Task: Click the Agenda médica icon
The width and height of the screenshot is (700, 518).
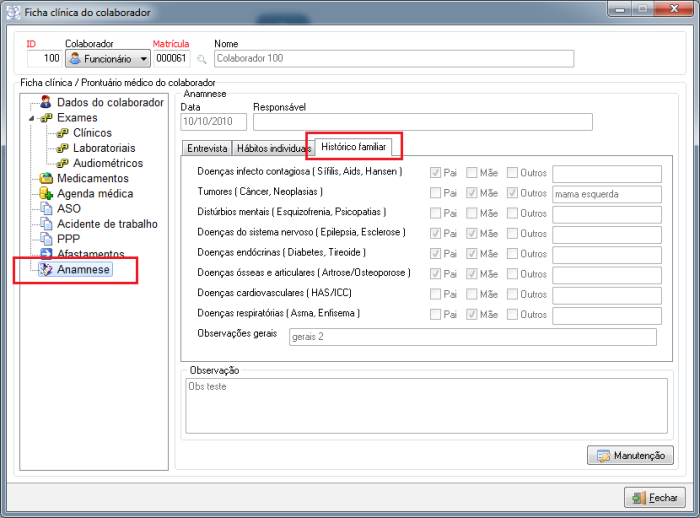Action: click(46, 193)
